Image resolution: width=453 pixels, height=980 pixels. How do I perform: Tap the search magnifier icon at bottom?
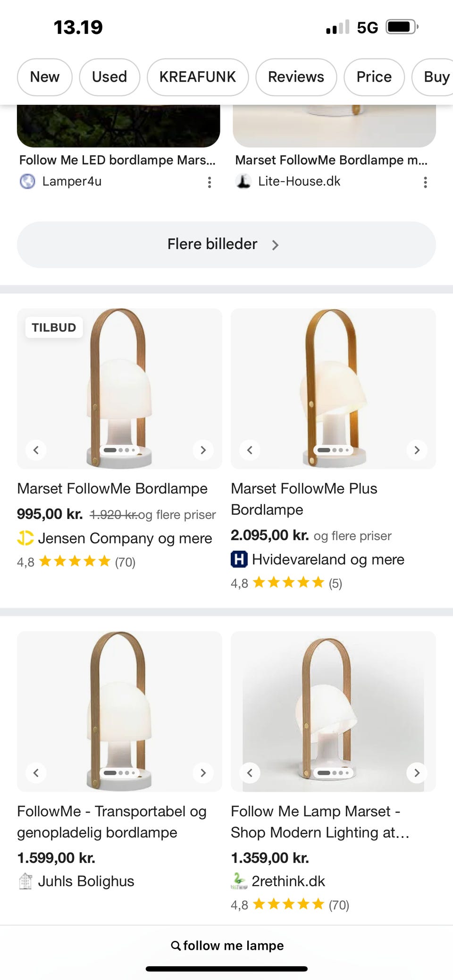[176, 946]
